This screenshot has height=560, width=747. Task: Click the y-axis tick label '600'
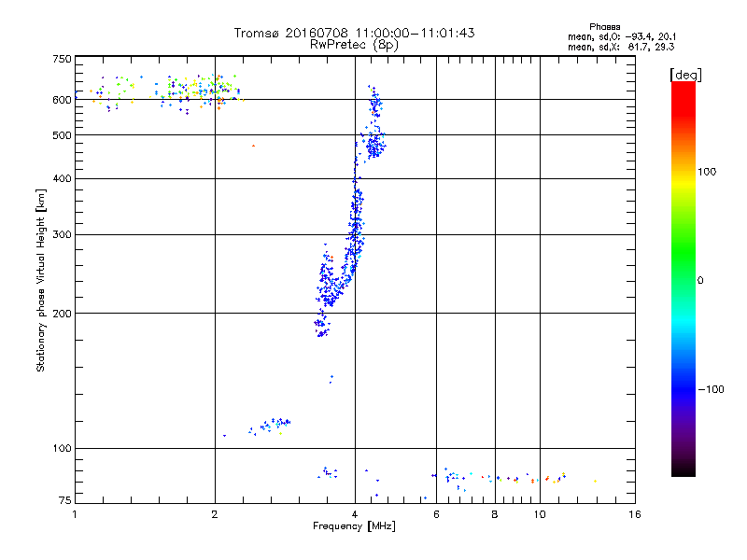coord(62,100)
